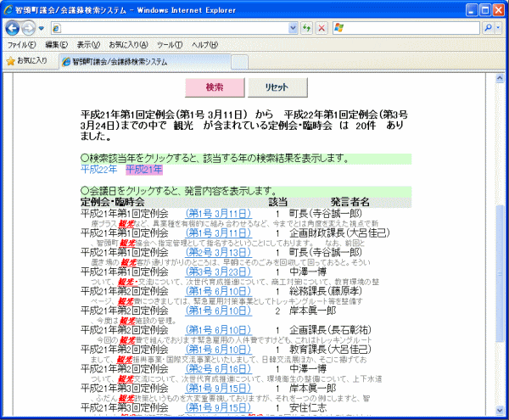Image resolution: width=509 pixels, height=420 pixels.
Task: Click the Windows logo in search box
Action: tap(338, 28)
